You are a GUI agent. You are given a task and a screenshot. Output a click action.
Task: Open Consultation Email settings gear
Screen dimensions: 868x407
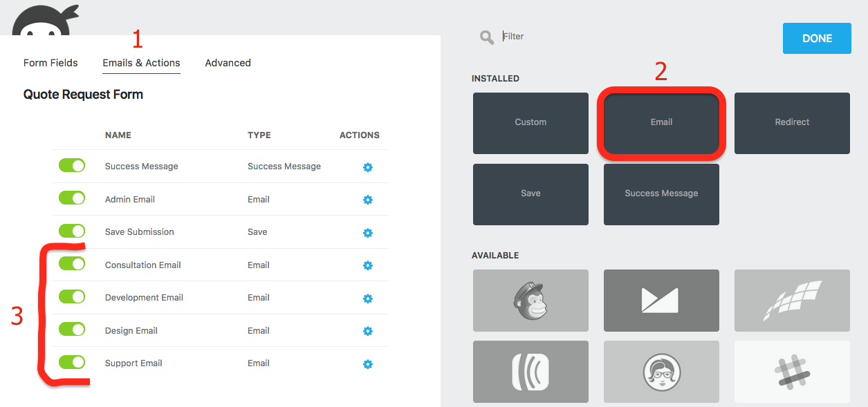[368, 265]
